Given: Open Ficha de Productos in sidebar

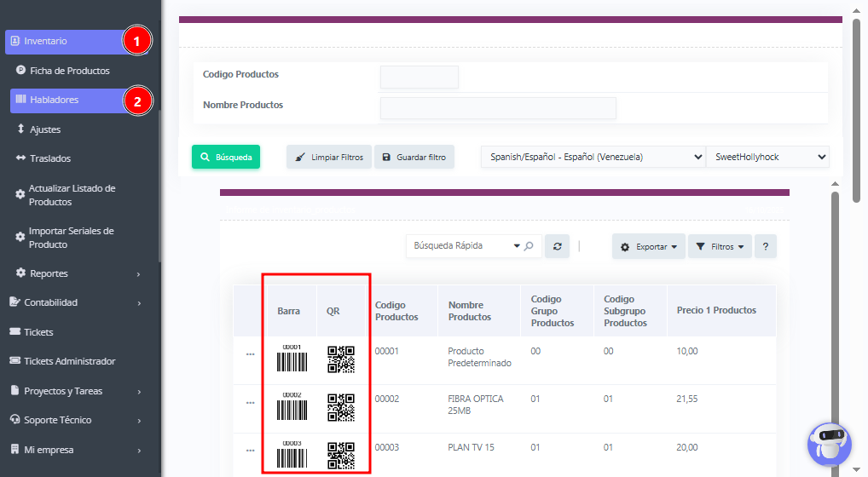Looking at the screenshot, I should (x=69, y=71).
